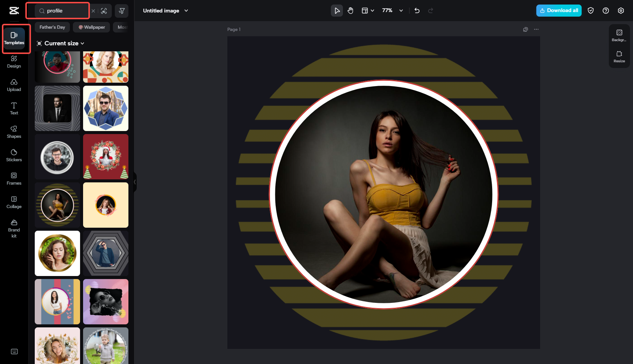Image resolution: width=633 pixels, height=364 pixels.
Task: Activate the Hand pan tool
Action: pyautogui.click(x=350, y=11)
